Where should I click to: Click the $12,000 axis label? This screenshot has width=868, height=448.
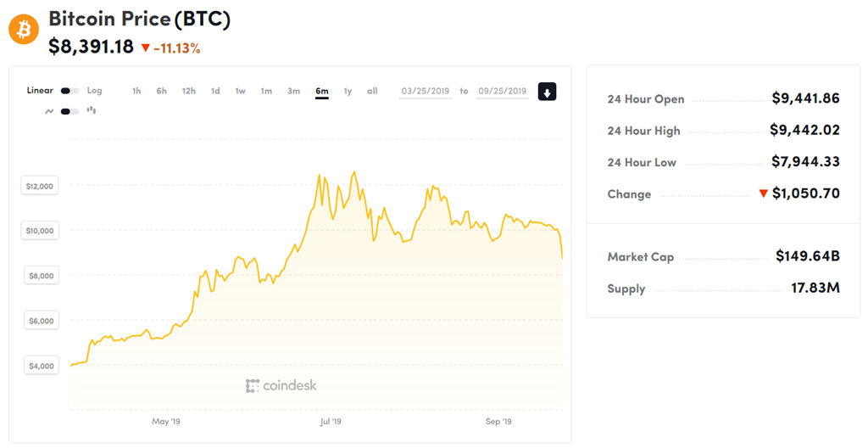[x=41, y=187]
